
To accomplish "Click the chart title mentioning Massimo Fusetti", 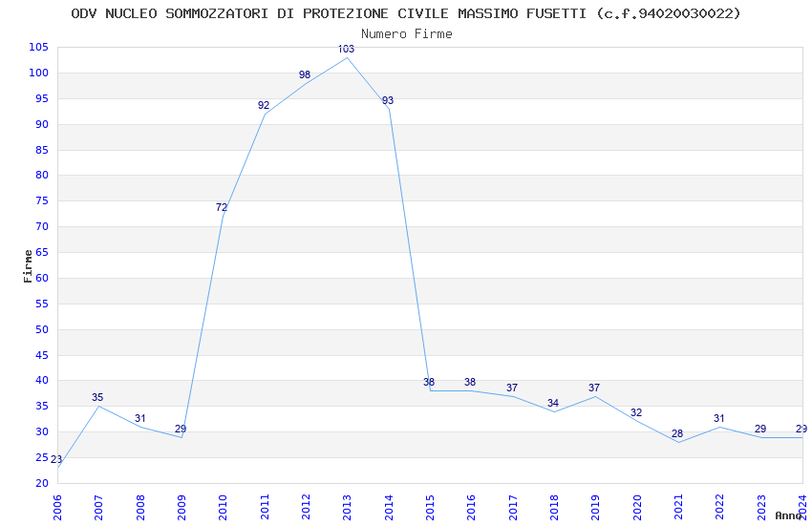I will click(x=405, y=13).
